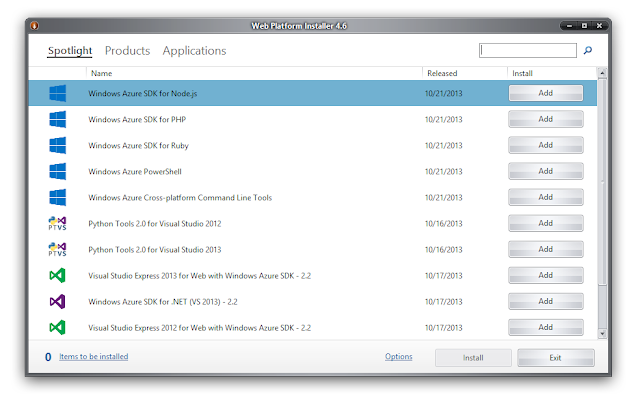Click the 10/17/2013 date of Azure SDK for .NET

[444, 302]
